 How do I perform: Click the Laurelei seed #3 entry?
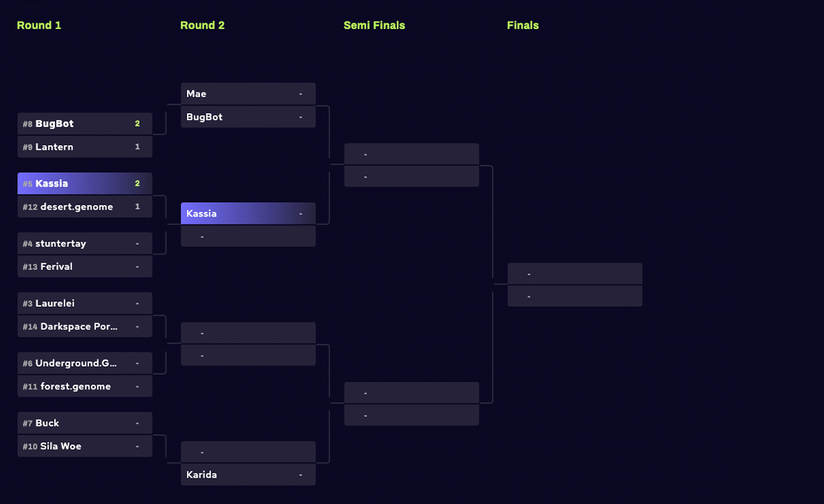tap(84, 303)
